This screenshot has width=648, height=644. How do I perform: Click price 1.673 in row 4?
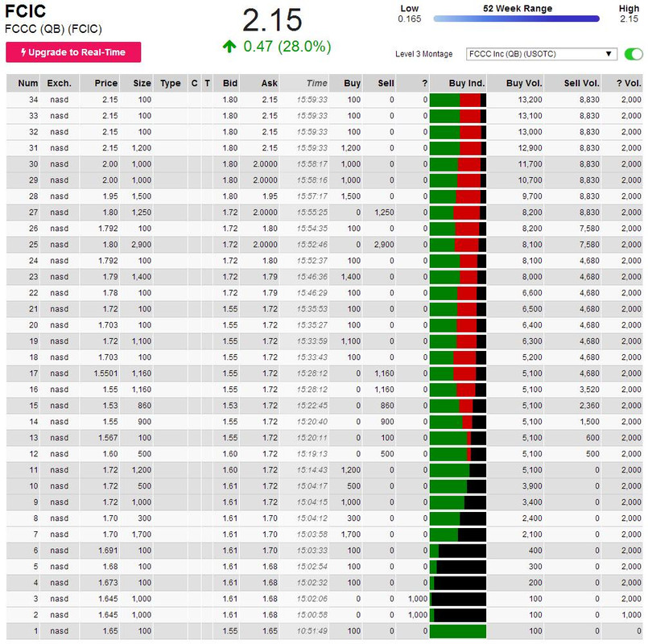[108, 584]
